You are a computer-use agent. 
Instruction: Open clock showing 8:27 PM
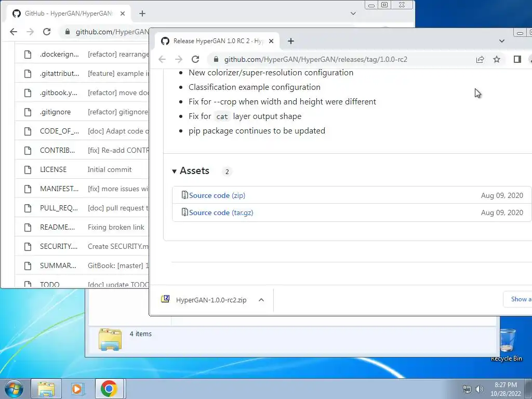point(506,389)
